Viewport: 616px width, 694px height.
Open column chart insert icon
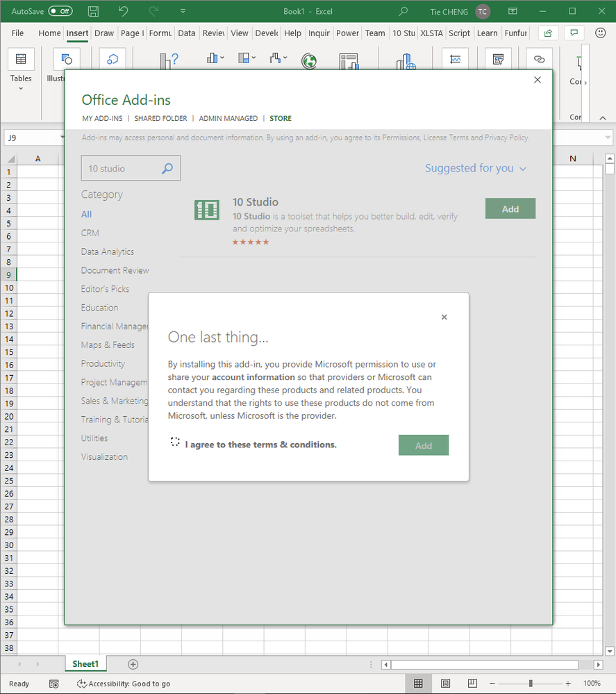215,58
